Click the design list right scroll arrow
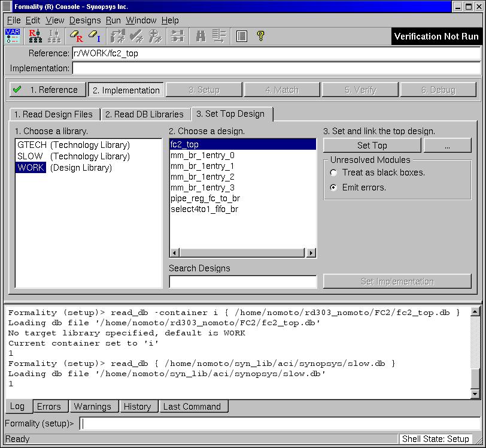Viewport: 486px width, 448px height. pyautogui.click(x=311, y=253)
